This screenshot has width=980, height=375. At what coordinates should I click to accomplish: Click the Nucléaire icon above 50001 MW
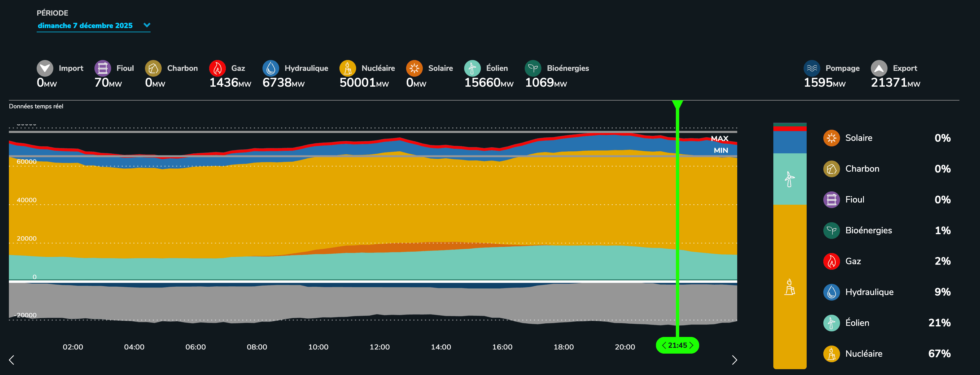347,68
